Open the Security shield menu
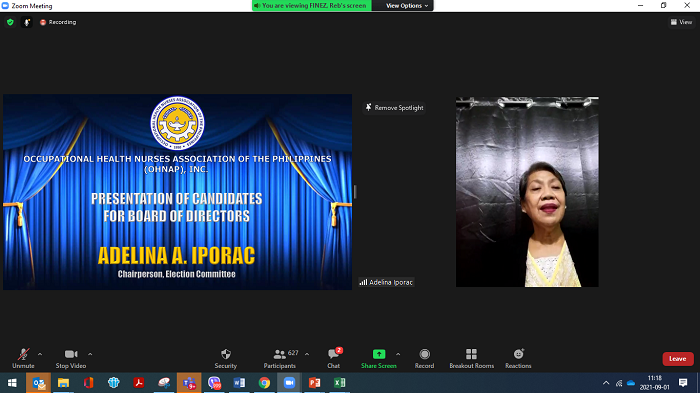 pyautogui.click(x=225, y=359)
